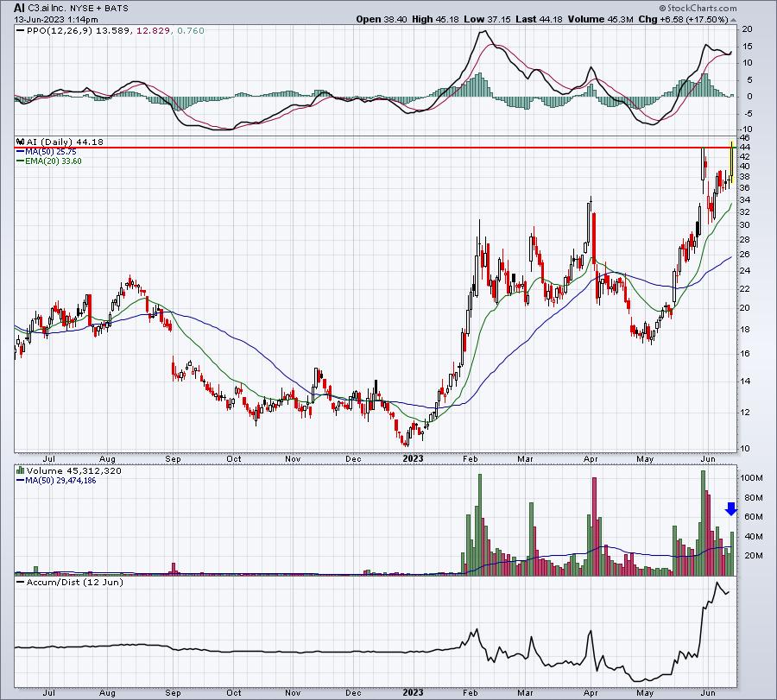Click the black line marker before Accum/Dist
The height and width of the screenshot is (700, 777).
coord(21,582)
